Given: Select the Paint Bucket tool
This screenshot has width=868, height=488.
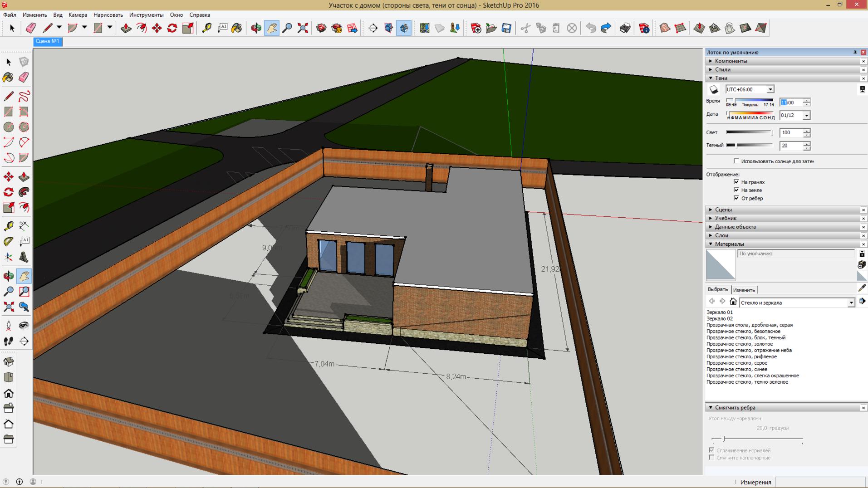Looking at the screenshot, I should point(8,77).
